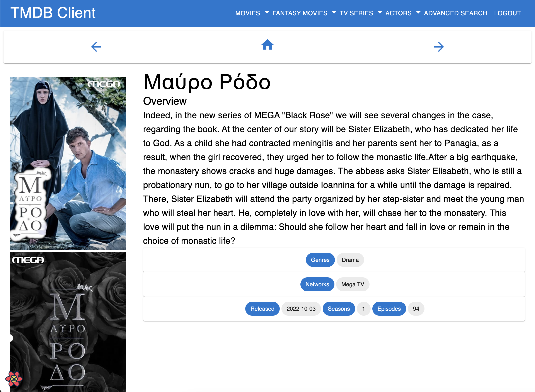Click the Released chip
Image resolution: width=535 pixels, height=392 pixels.
point(262,309)
